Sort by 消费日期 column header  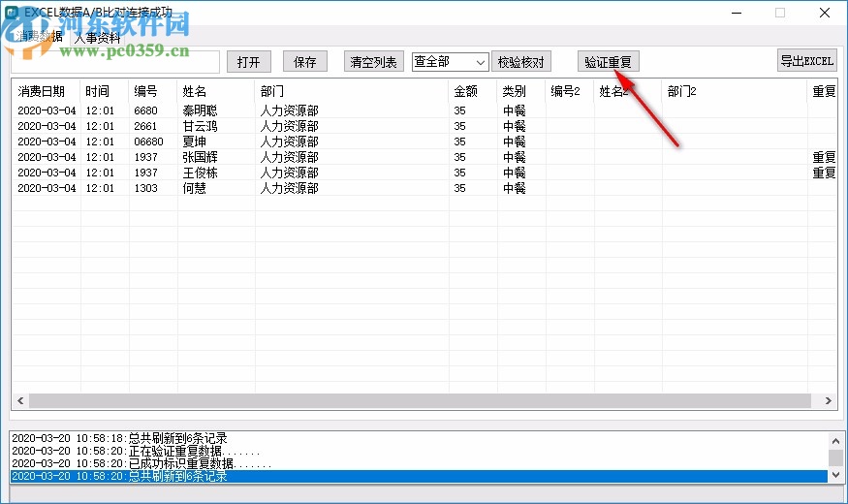pyautogui.click(x=46, y=91)
